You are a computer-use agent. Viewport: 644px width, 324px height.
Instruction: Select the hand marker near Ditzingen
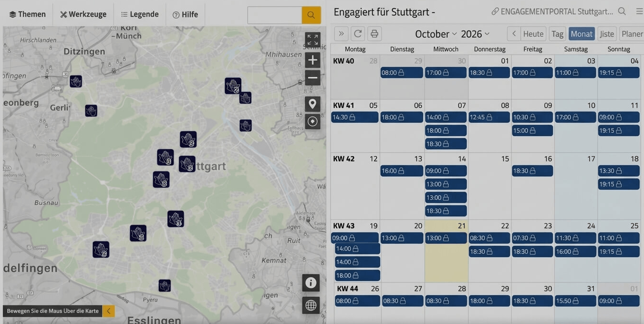pyautogui.click(x=76, y=81)
